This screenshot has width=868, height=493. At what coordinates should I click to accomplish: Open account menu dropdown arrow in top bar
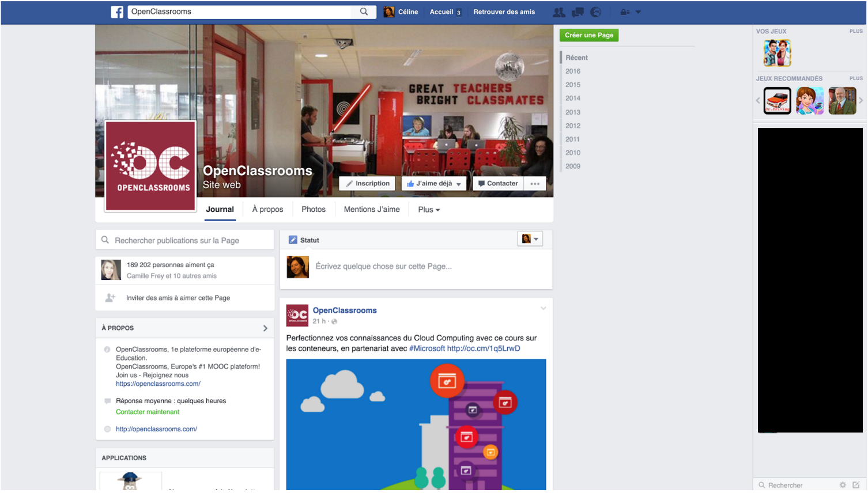pos(638,12)
